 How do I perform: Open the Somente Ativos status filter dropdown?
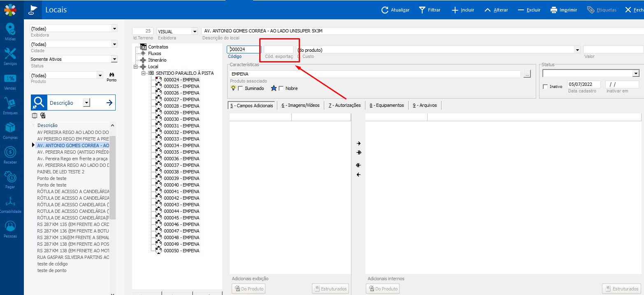point(114,59)
